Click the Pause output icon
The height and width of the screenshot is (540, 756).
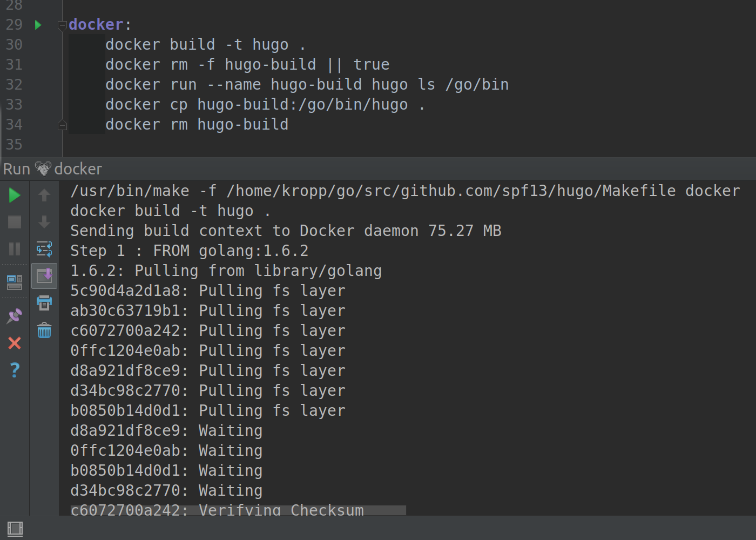pos(15,249)
